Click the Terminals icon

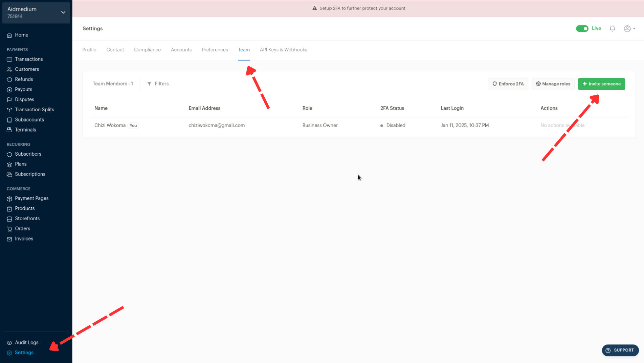click(9, 130)
